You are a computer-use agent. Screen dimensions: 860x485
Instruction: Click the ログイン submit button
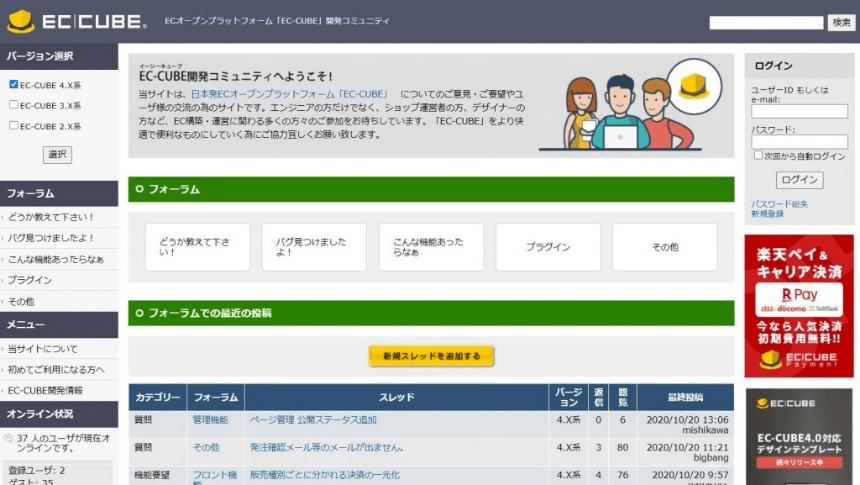coord(799,179)
